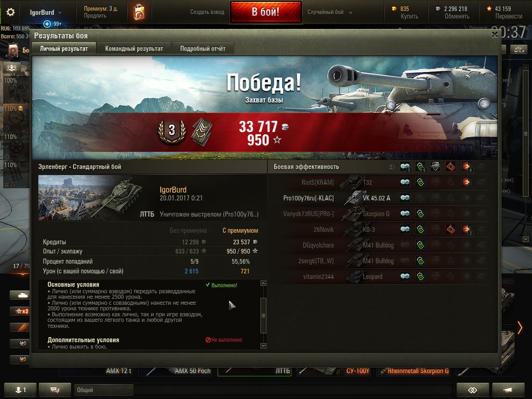The width and height of the screenshot is (532, 399).
Task: Open the Подробный отчёт tab
Action: [x=203, y=48]
